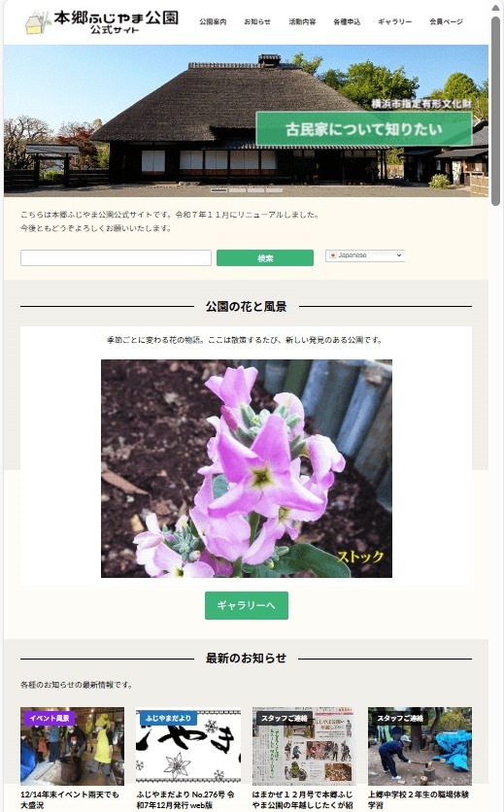504x812 pixels.
Task: Open the ストック flower photo
Action: (x=247, y=468)
